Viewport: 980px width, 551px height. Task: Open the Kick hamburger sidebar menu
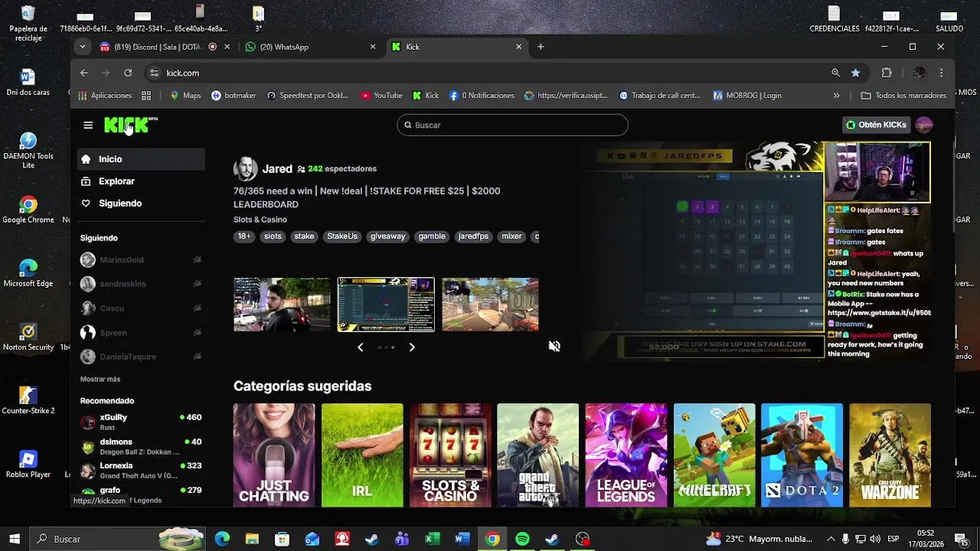88,125
